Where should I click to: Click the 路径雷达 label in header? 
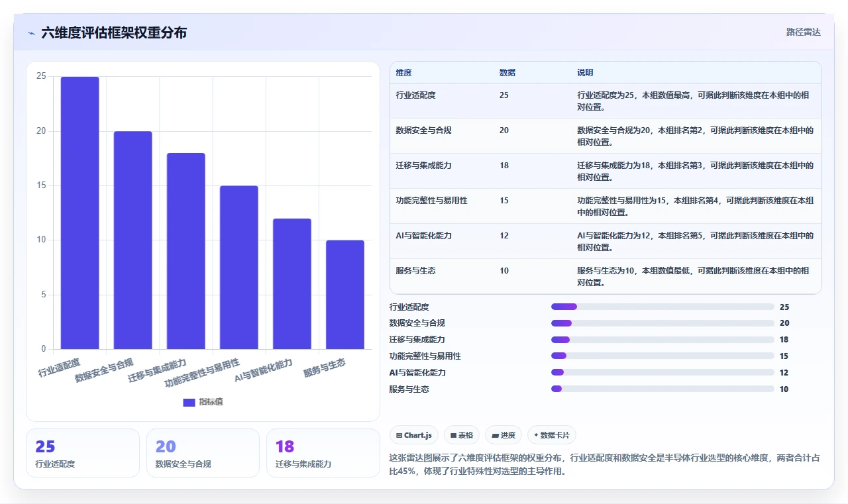pyautogui.click(x=804, y=32)
